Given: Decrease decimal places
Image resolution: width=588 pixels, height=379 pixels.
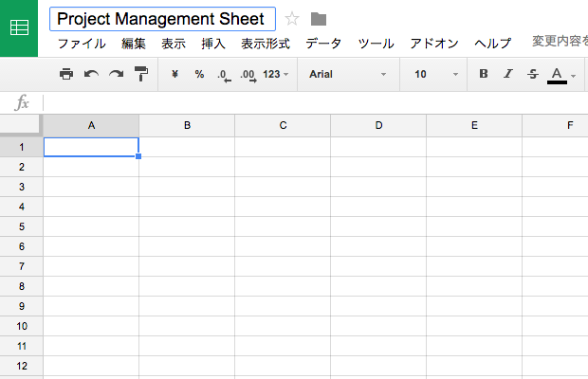Looking at the screenshot, I should [224, 74].
